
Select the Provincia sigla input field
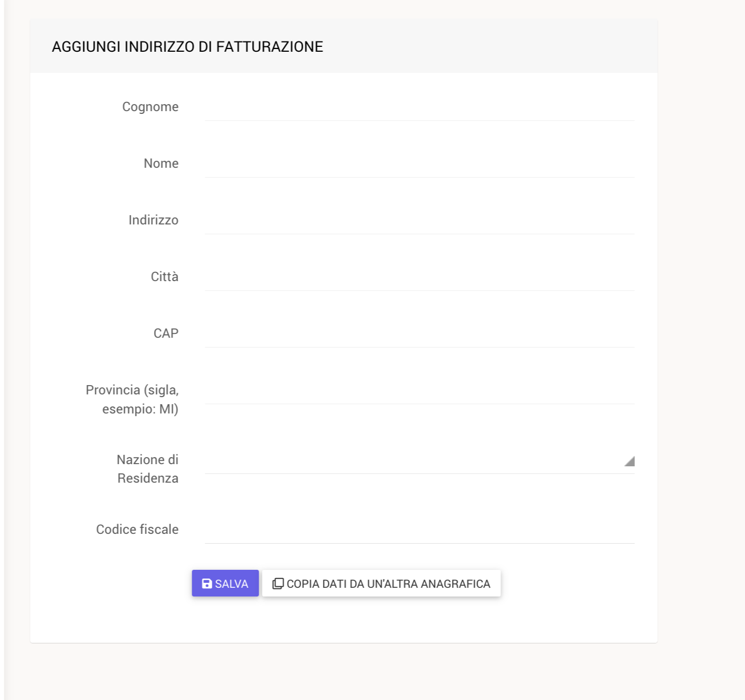tap(419, 391)
